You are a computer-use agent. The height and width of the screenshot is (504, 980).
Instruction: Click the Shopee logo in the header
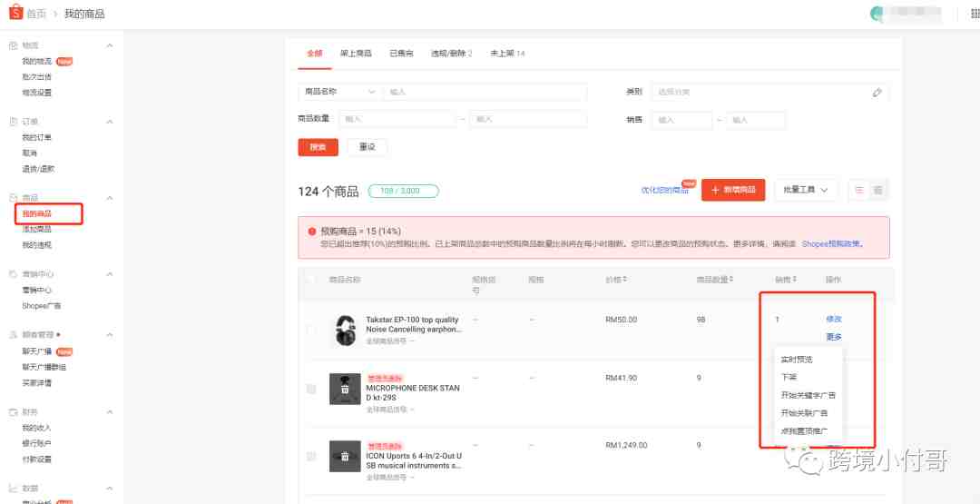(x=15, y=13)
